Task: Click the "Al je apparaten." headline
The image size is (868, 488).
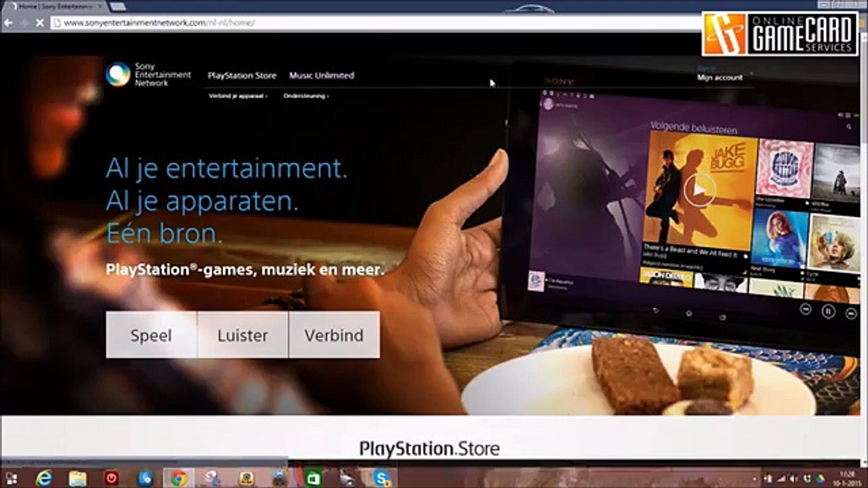Action: pos(202,201)
